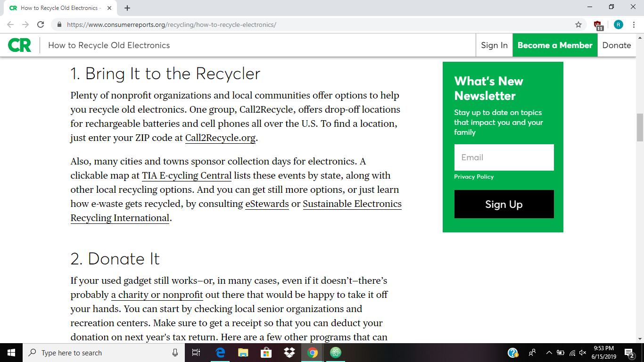Viewport: 644px width, 362px height.
Task: Open the Windows Start menu
Action: point(11,353)
